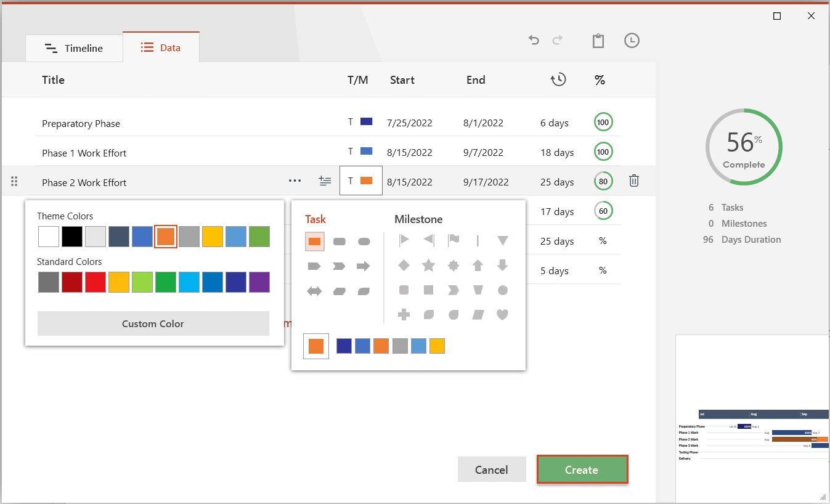Open Preparatory Phase T/M shape selector
Screen dimensions: 830x504
click(x=360, y=122)
